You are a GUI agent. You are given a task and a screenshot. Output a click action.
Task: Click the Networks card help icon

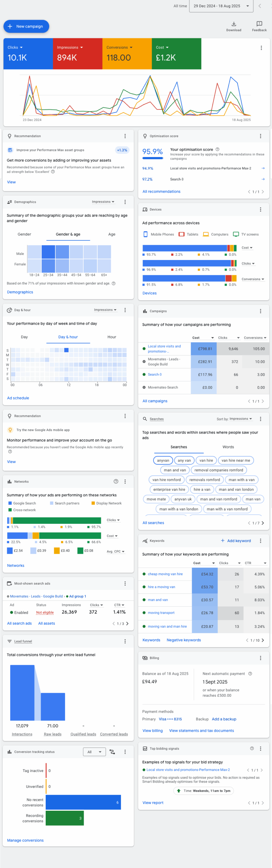tap(116, 481)
